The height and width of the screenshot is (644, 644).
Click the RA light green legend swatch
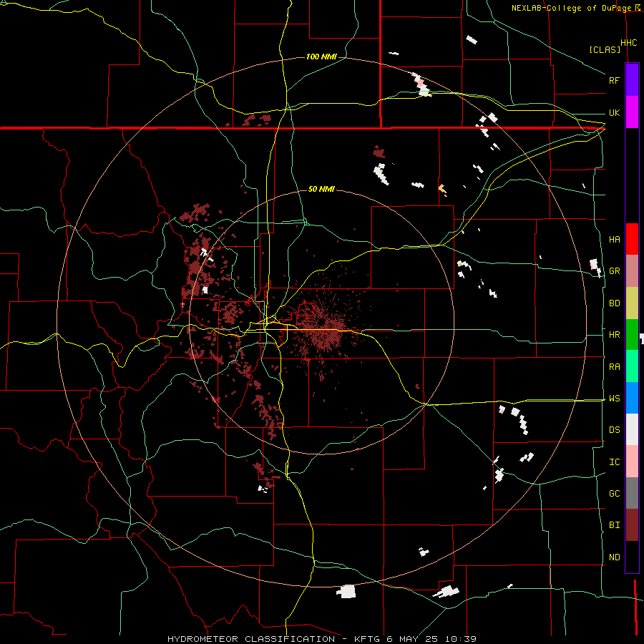pos(632,366)
